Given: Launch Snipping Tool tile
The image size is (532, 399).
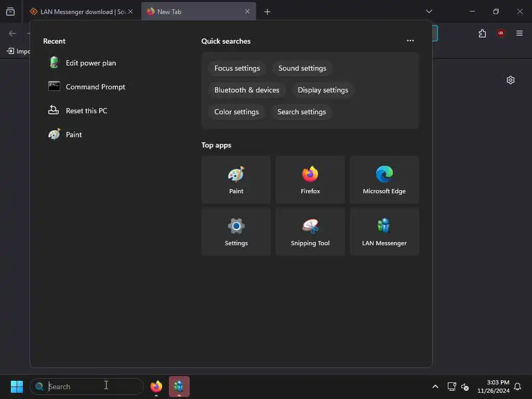Looking at the screenshot, I should [310, 232].
